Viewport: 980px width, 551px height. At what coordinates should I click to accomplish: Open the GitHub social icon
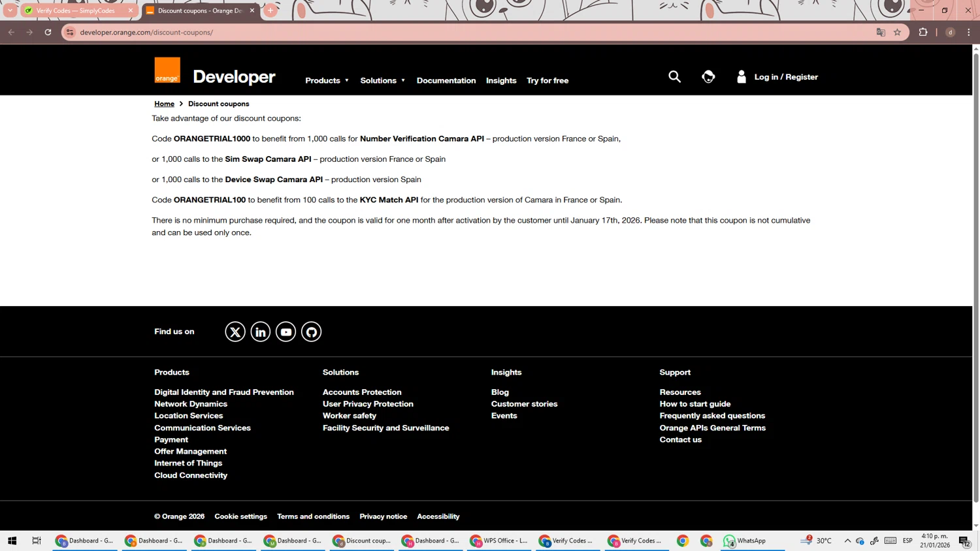coord(312,332)
